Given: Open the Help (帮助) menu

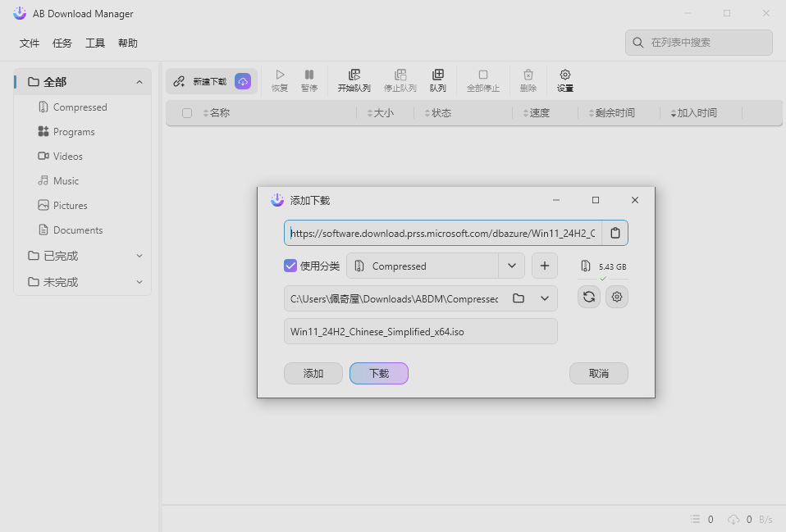Looking at the screenshot, I should click(x=128, y=43).
